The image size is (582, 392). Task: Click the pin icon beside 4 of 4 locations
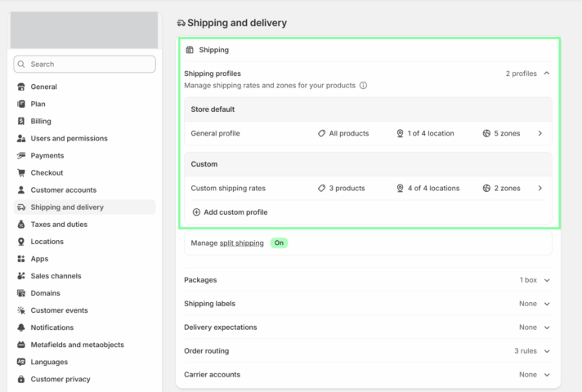pyautogui.click(x=401, y=189)
